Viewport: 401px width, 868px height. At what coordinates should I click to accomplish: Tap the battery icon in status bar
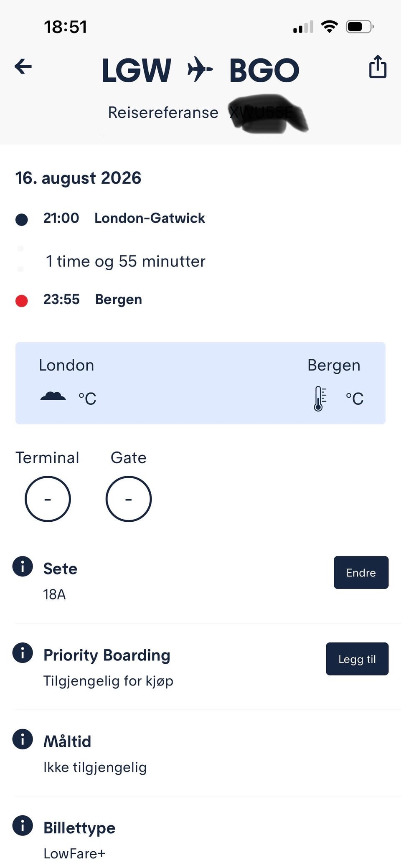(x=359, y=27)
